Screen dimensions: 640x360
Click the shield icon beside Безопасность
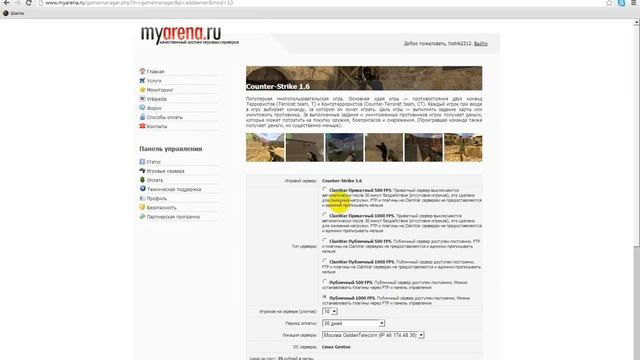click(x=142, y=207)
